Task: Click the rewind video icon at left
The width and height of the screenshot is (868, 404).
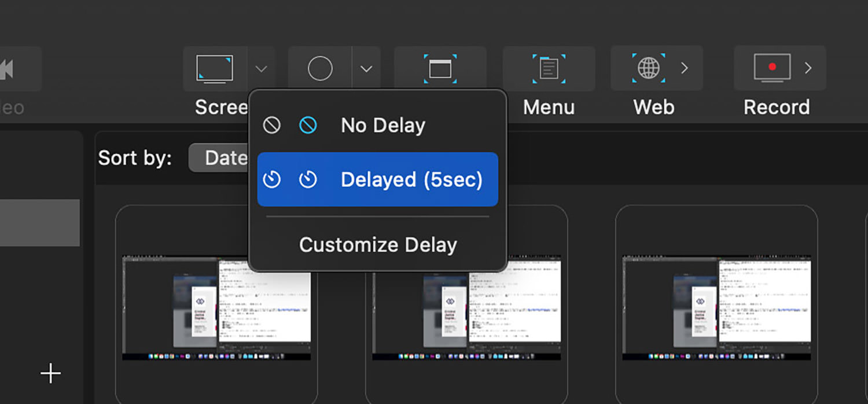Action: click(7, 69)
